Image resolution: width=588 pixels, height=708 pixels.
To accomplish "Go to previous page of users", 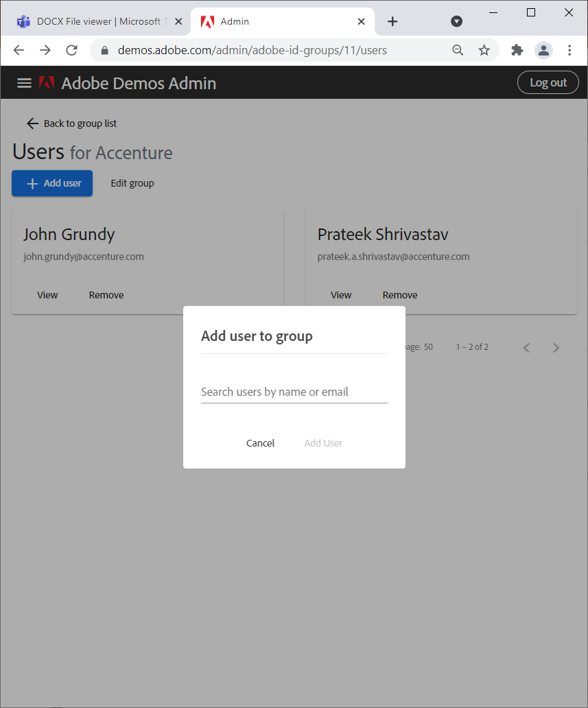I will pyautogui.click(x=526, y=347).
